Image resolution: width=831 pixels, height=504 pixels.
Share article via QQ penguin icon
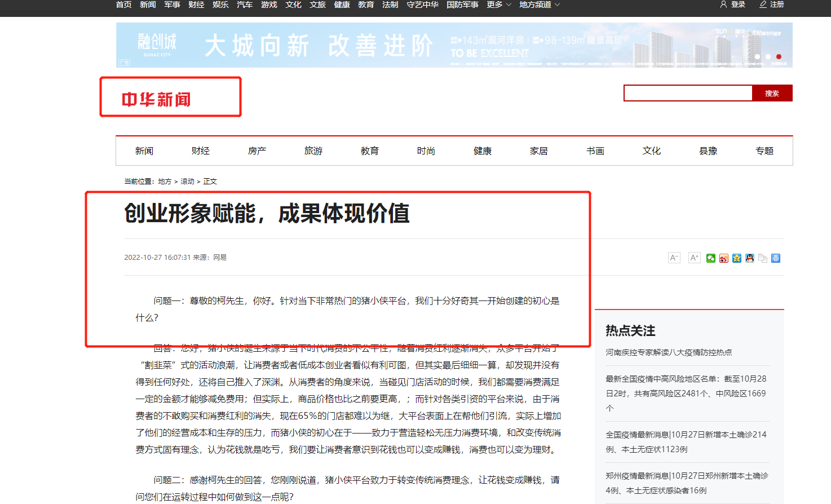[x=750, y=258]
